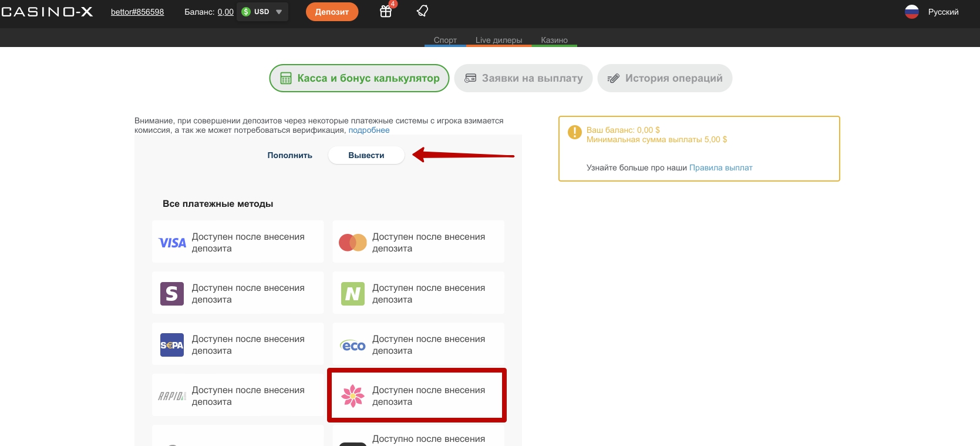Expand currency list via arrow

pos(279,12)
